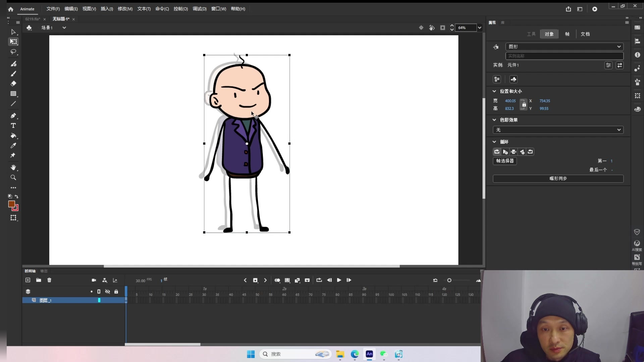
Task: Click the swap colors icon
Action: pos(16,196)
